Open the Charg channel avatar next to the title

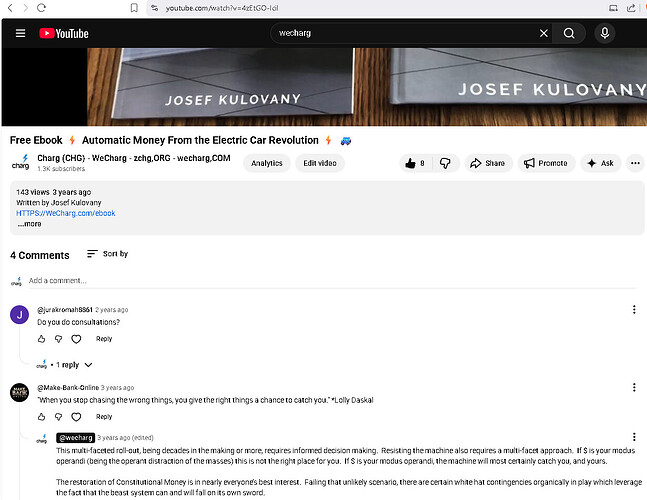click(x=20, y=163)
